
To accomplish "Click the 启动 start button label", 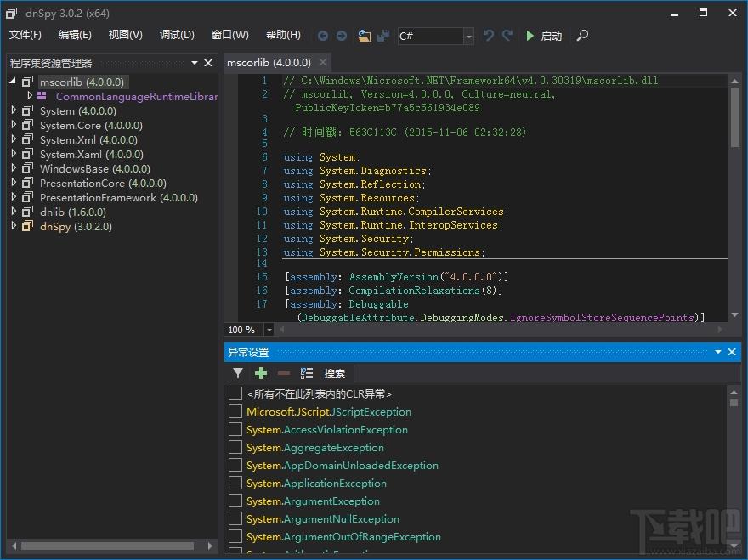I will point(552,37).
